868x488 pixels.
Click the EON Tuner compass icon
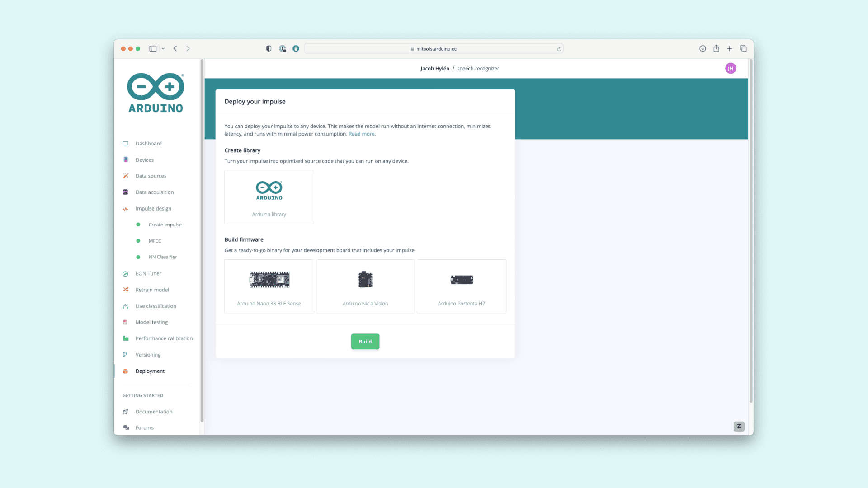[125, 274]
